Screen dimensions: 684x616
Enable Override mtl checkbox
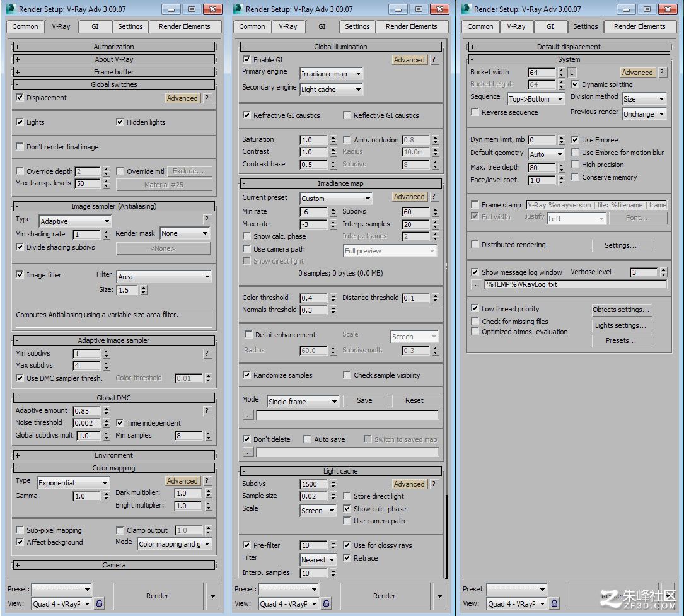pos(120,171)
